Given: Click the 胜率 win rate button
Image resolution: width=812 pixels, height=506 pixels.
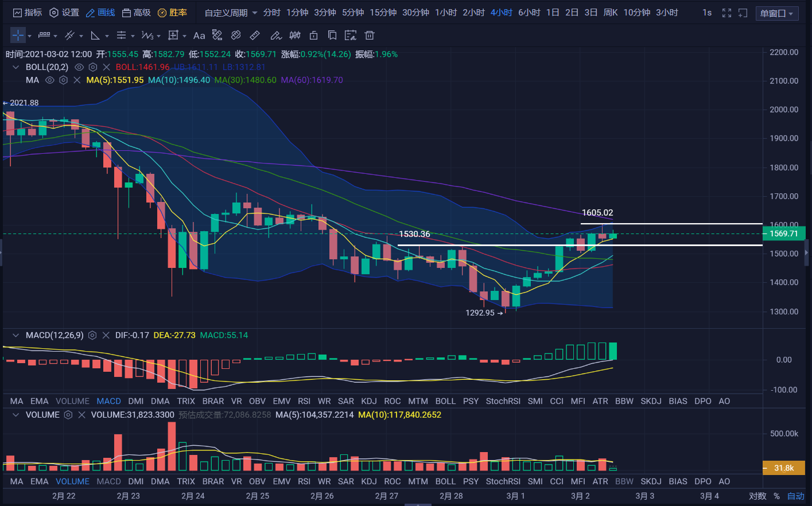Looking at the screenshot, I should [173, 13].
